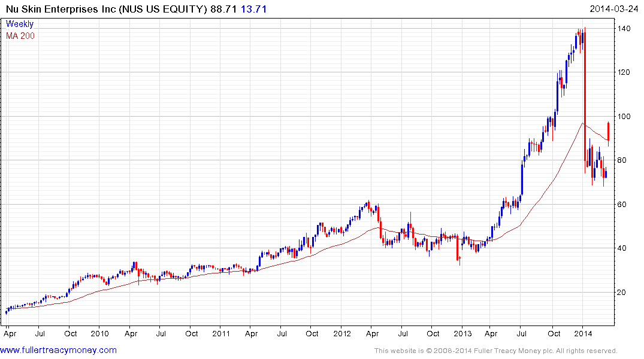Select the blue change value 13.71
The height and width of the screenshot is (359, 644).
pyautogui.click(x=253, y=9)
